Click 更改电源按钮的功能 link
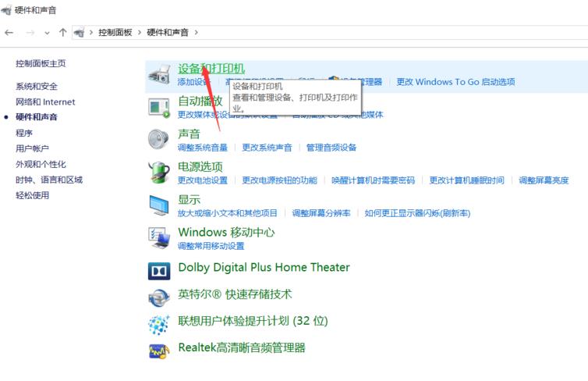The image size is (588, 381). tap(280, 180)
